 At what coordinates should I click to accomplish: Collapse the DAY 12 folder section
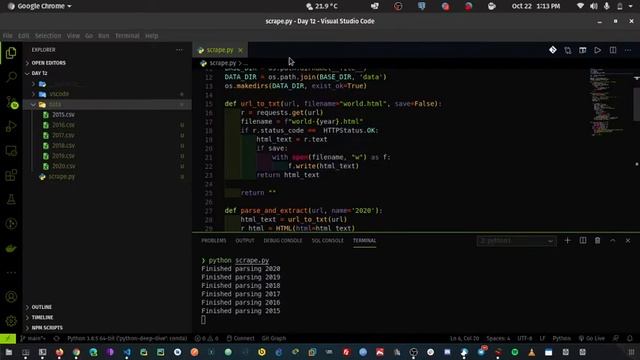tap(40, 73)
